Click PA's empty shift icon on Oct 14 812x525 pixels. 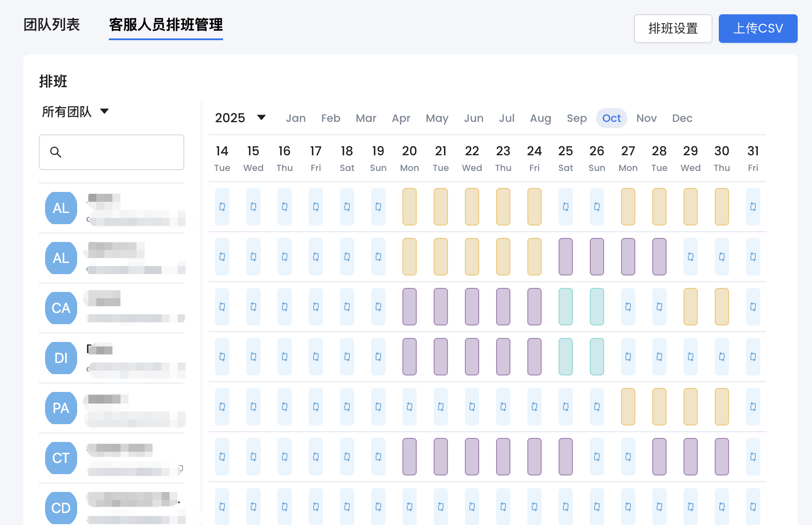tap(222, 407)
